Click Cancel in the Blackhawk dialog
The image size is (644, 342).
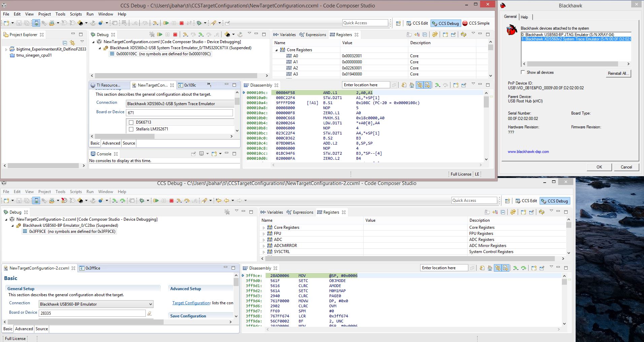pos(626,167)
